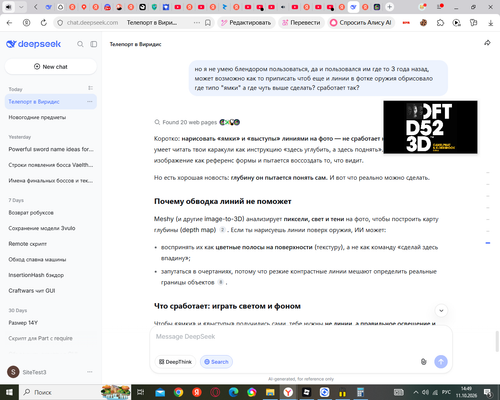
Task: Toggle chat selection icon beside Today
Action: [x=90, y=88]
